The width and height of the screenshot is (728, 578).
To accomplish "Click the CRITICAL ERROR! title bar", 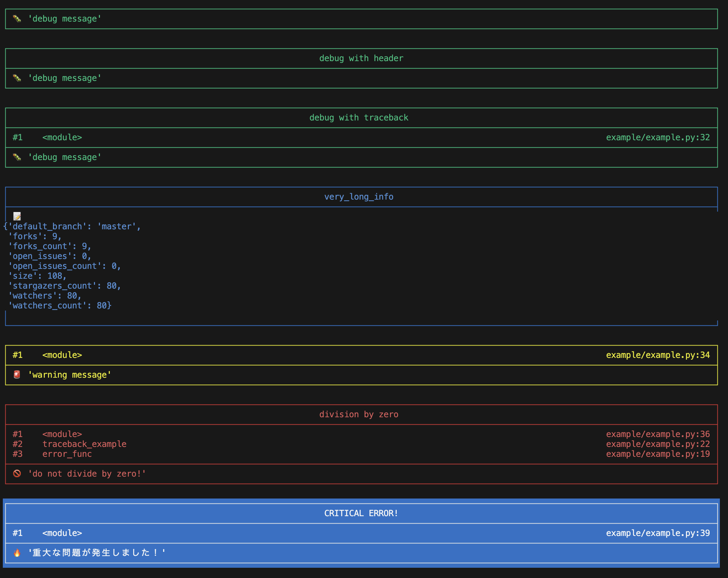I will 361,513.
